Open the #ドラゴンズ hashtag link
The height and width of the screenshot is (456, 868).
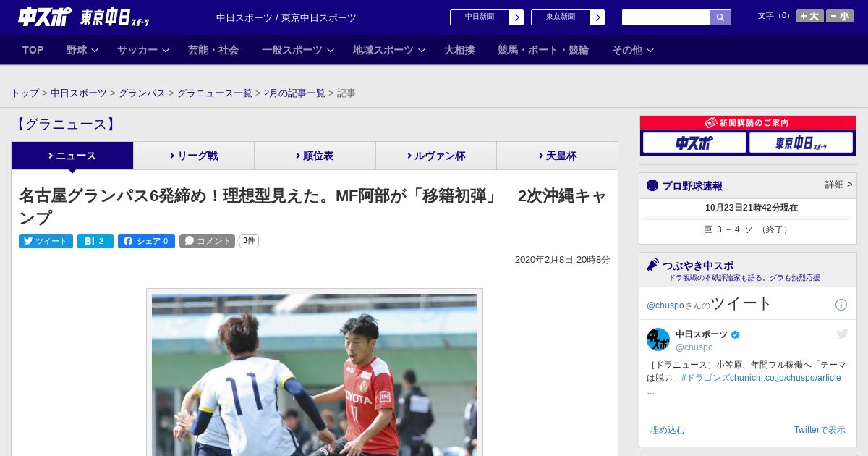[705, 378]
